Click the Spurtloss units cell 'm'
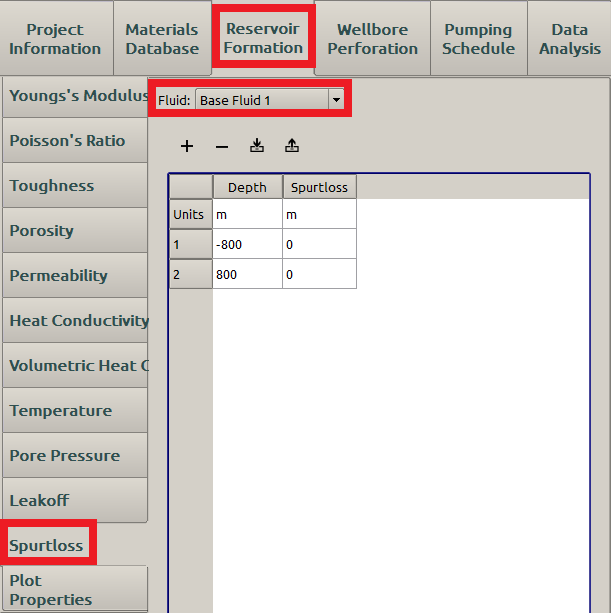 [319, 214]
